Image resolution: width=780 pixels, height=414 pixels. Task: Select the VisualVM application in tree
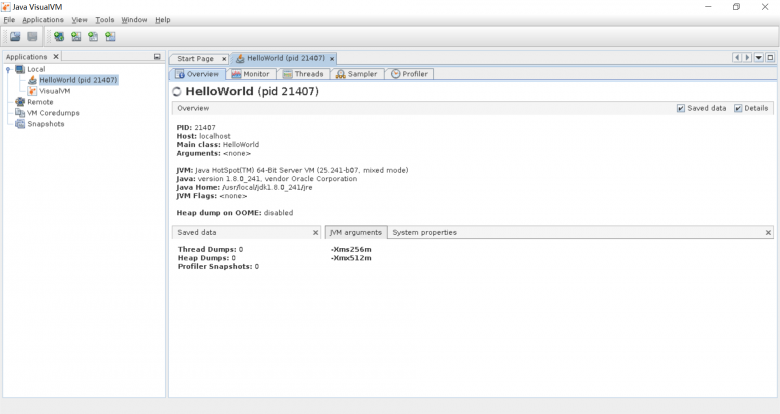point(54,91)
